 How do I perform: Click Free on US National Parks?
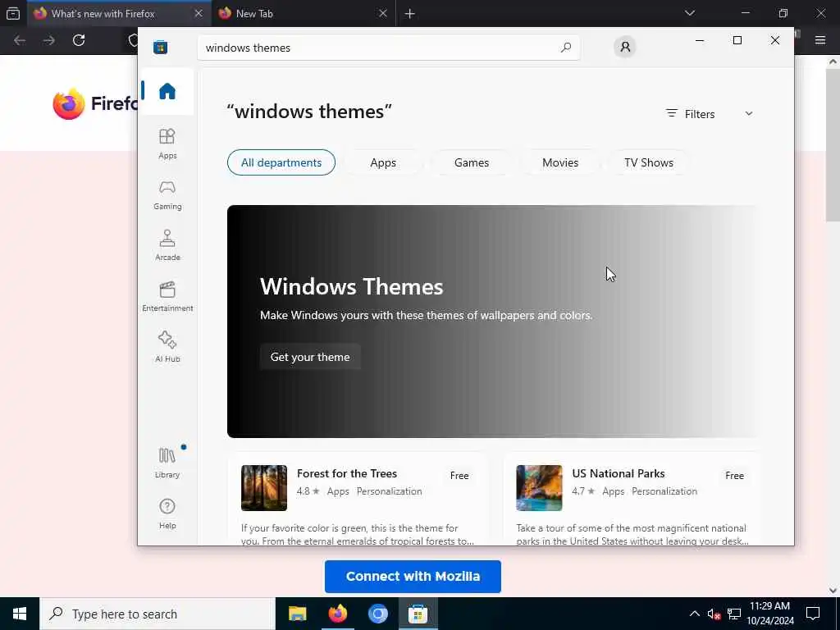[x=734, y=476]
